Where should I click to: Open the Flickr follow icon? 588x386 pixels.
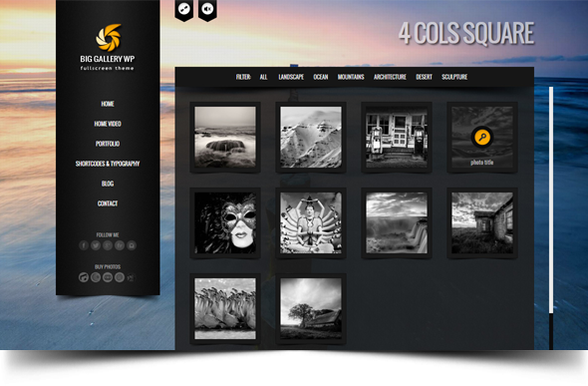click(x=120, y=245)
